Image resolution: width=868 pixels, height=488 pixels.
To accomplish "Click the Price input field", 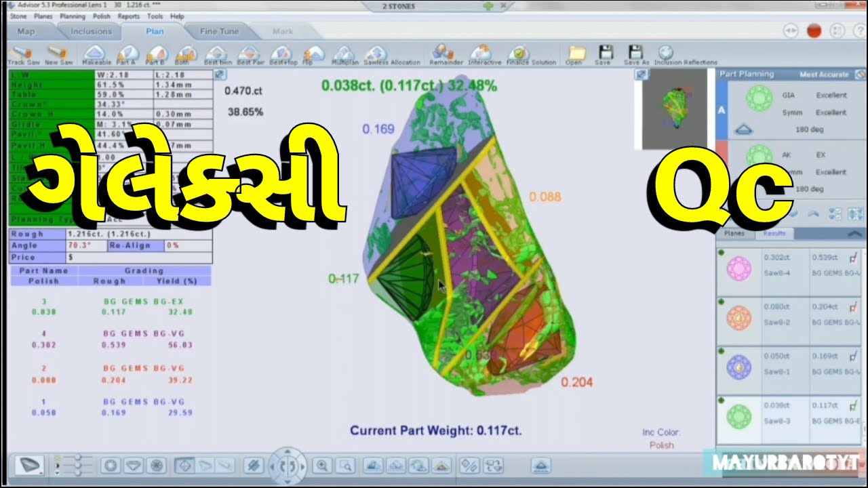I will (x=138, y=258).
